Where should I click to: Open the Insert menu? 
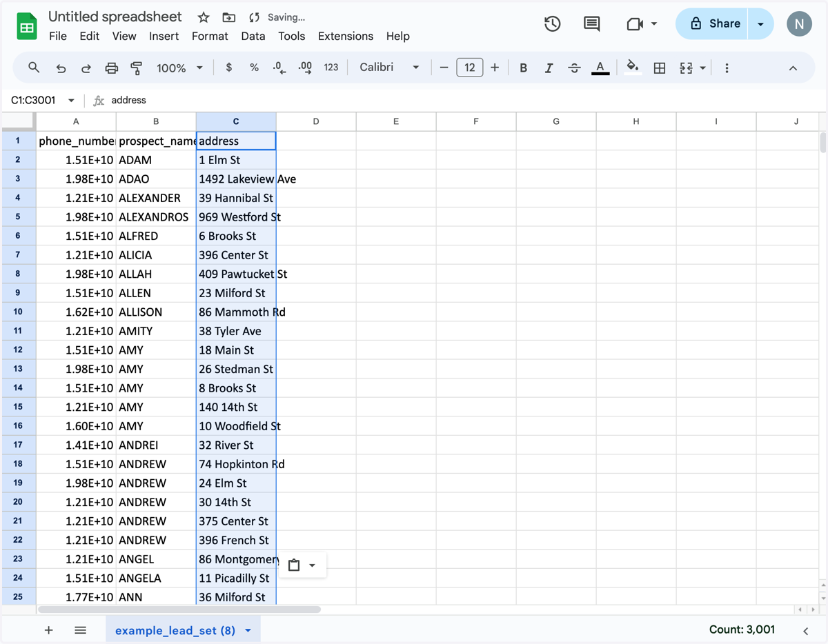(x=164, y=36)
